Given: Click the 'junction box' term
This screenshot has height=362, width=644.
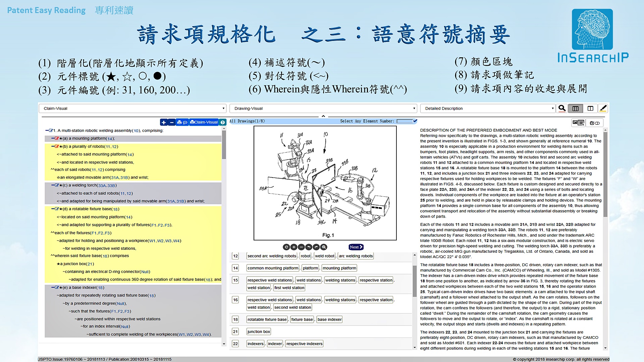Looking at the screenshot, I should (x=259, y=331).
